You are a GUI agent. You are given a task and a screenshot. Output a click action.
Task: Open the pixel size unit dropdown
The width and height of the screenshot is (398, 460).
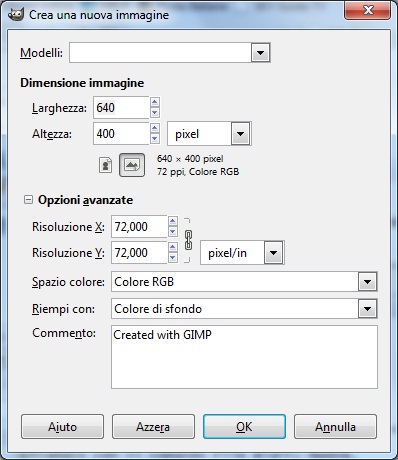click(240, 134)
